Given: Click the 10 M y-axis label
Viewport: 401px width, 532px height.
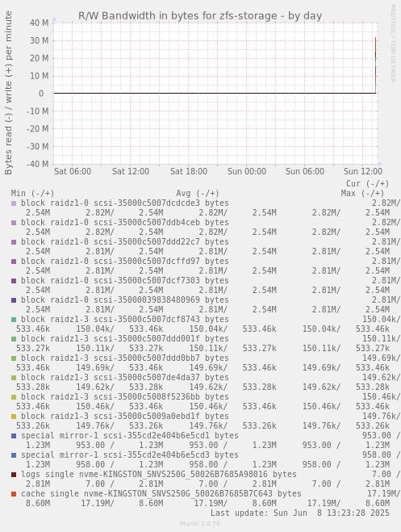Looking at the screenshot, I should click(x=40, y=76).
